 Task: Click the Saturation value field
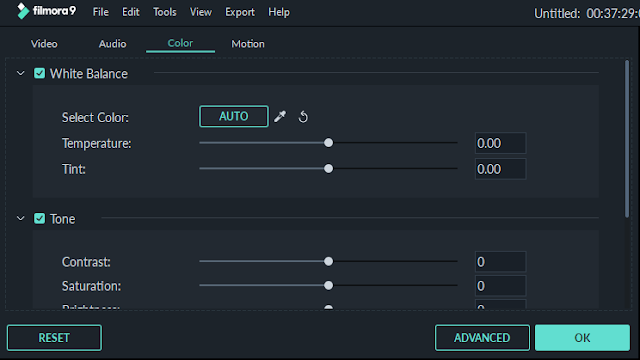pyautogui.click(x=500, y=286)
